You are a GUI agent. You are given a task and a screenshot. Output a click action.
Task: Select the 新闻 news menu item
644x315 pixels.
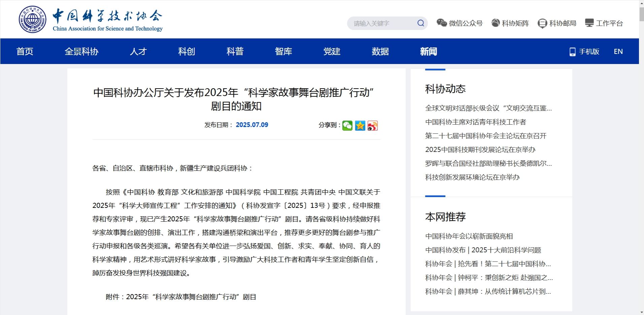[428, 51]
